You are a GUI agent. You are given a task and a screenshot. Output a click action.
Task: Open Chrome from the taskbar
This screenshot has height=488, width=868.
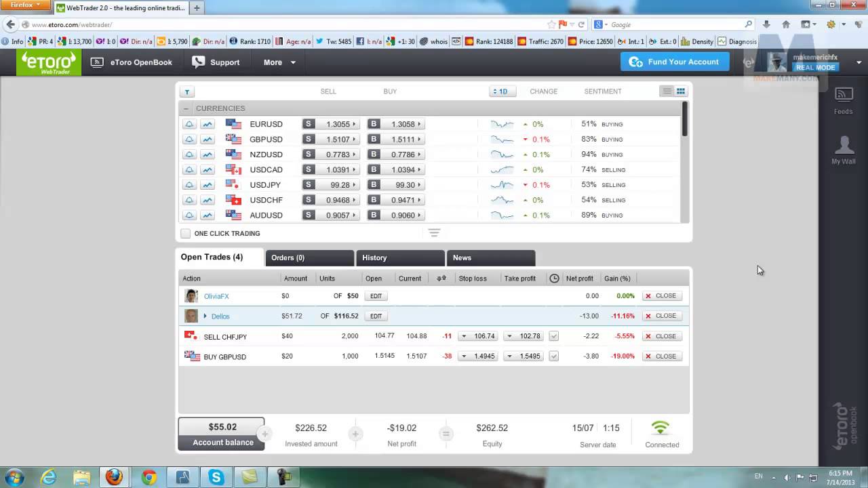(148, 478)
